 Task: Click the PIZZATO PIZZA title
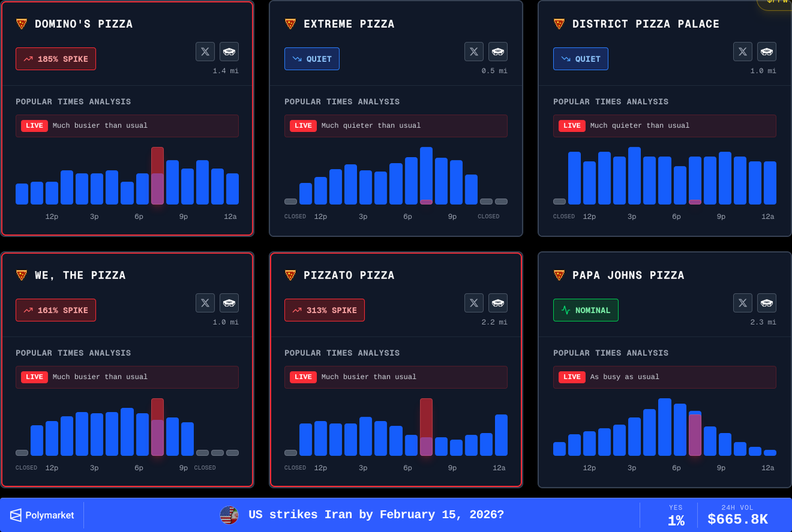tap(349, 275)
